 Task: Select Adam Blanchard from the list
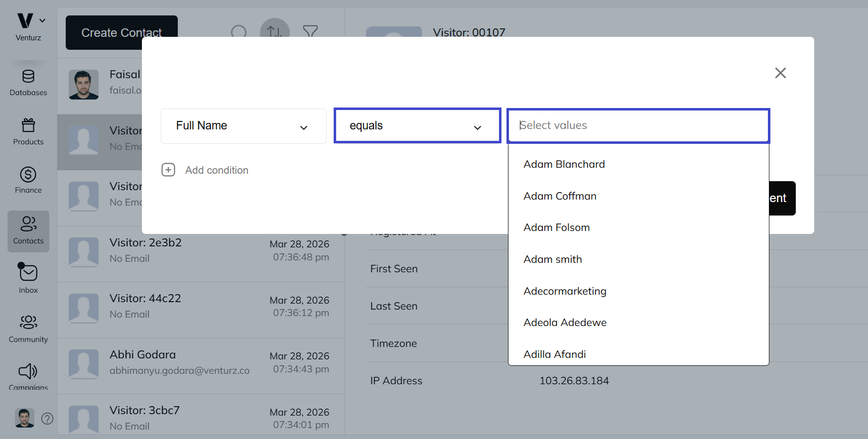564,164
